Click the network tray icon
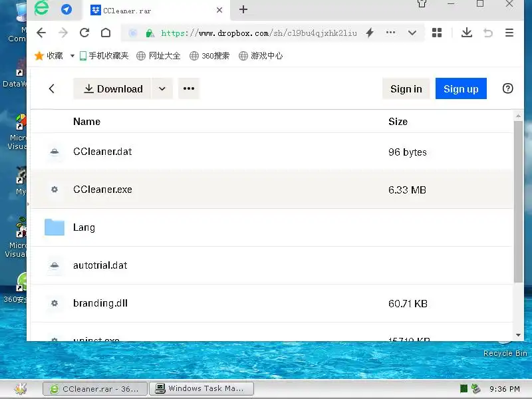Viewport: 532px width, 399px height. (x=476, y=388)
